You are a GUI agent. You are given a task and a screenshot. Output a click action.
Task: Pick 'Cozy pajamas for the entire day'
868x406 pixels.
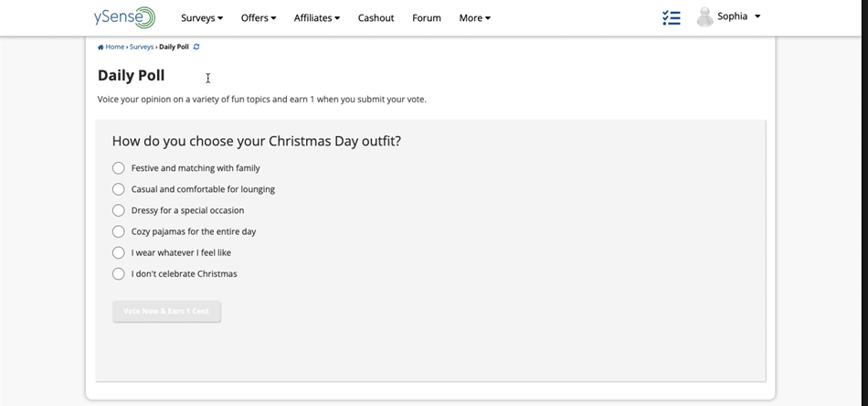[x=119, y=231]
